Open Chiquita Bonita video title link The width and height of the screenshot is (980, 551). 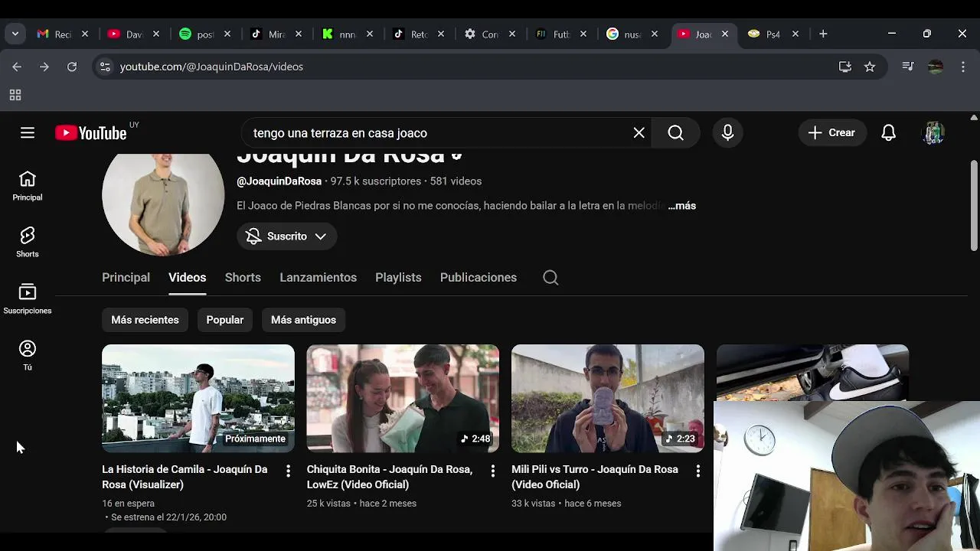pos(390,477)
